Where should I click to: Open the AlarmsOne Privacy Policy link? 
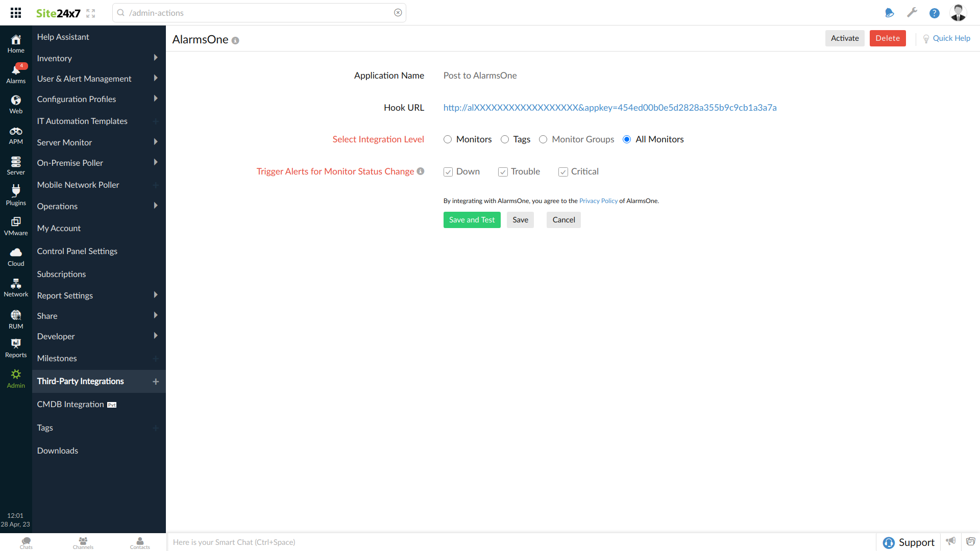click(598, 201)
